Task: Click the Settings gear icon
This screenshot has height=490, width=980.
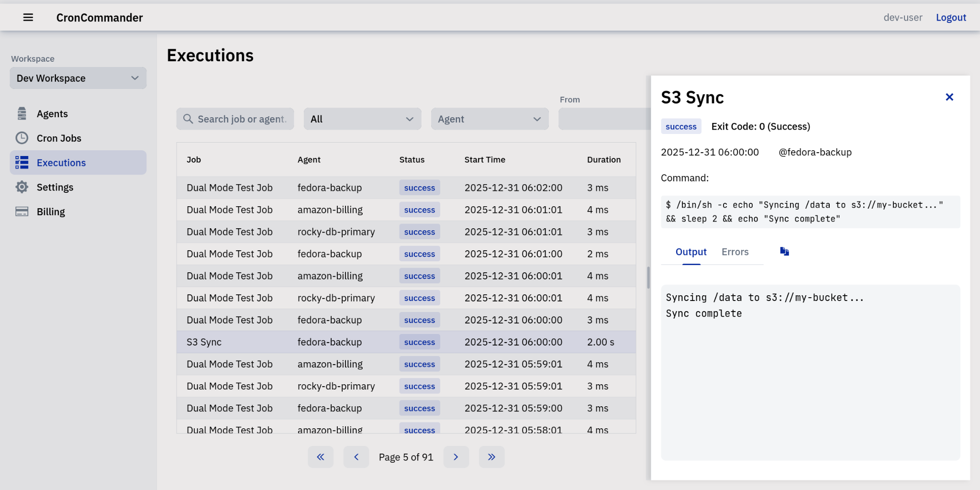Action: pos(22,187)
